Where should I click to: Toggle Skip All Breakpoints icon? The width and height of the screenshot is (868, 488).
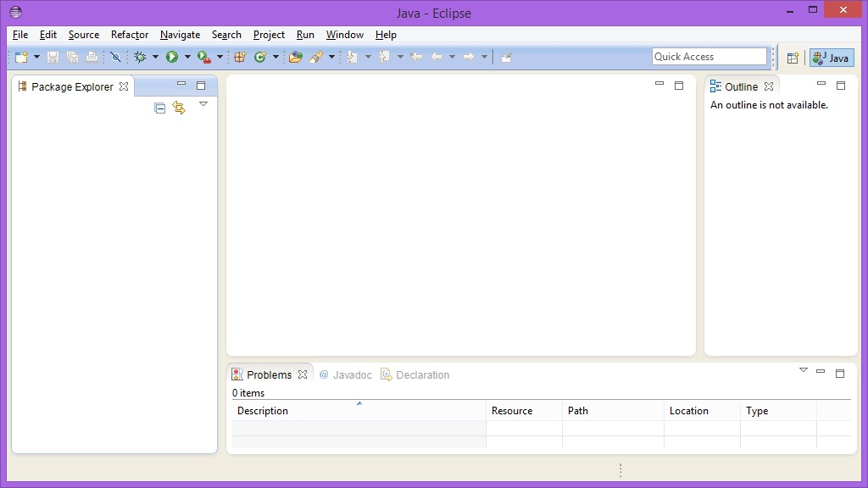pyautogui.click(x=115, y=57)
